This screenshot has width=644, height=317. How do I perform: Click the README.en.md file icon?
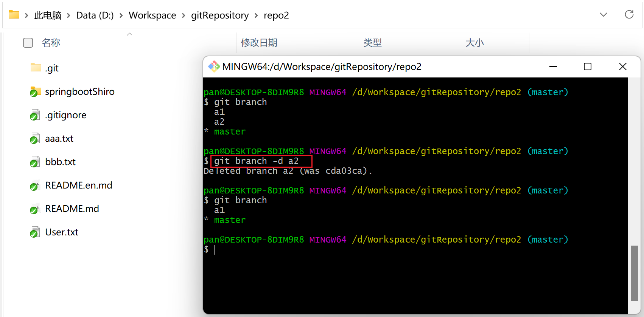click(35, 186)
